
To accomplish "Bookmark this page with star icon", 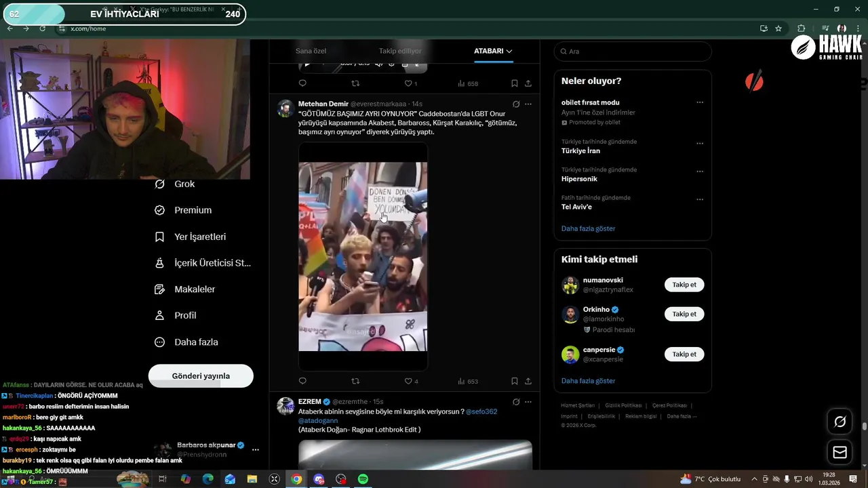I will point(778,28).
